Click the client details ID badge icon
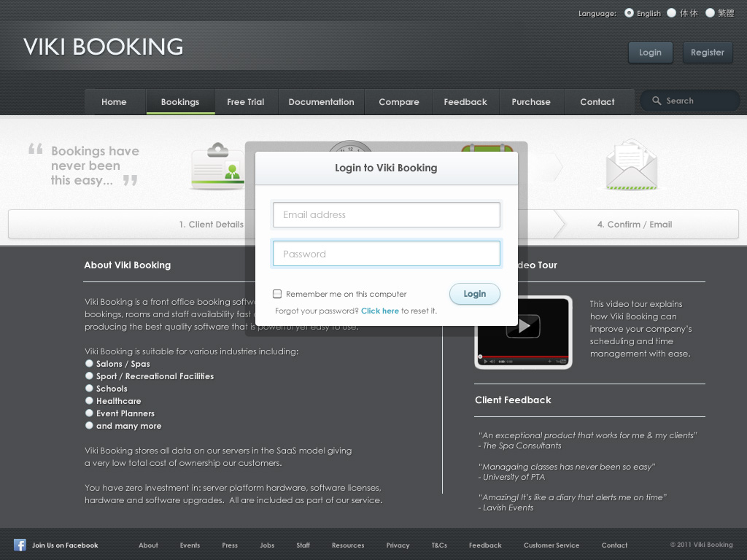 [x=217, y=166]
